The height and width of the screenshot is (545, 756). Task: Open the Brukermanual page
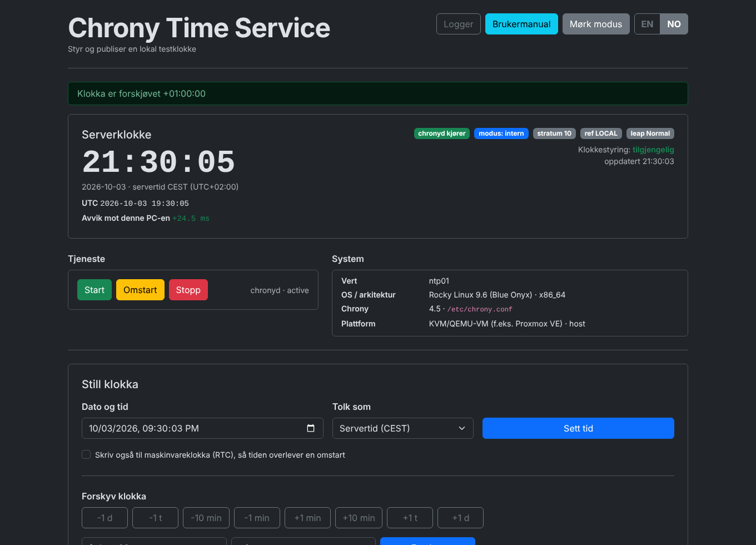point(521,24)
